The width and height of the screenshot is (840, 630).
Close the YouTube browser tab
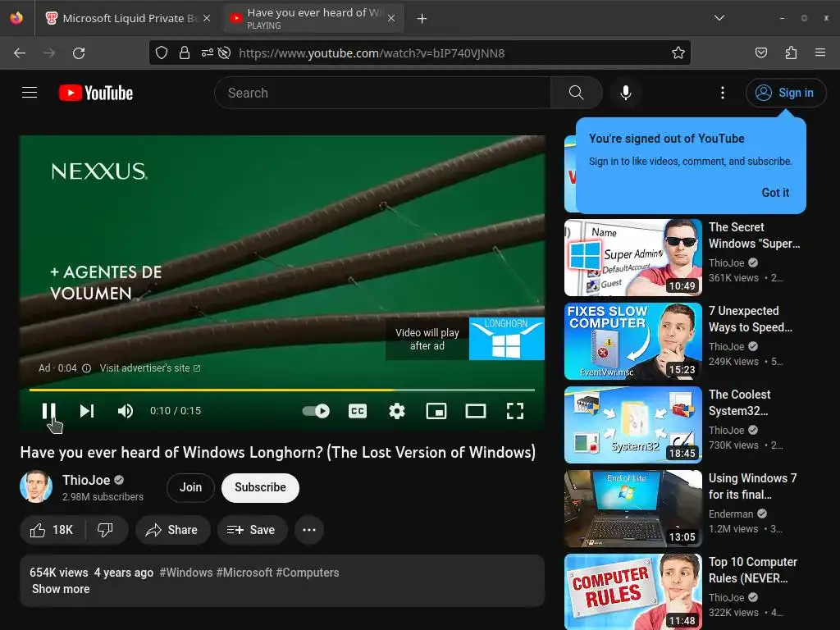coord(391,18)
